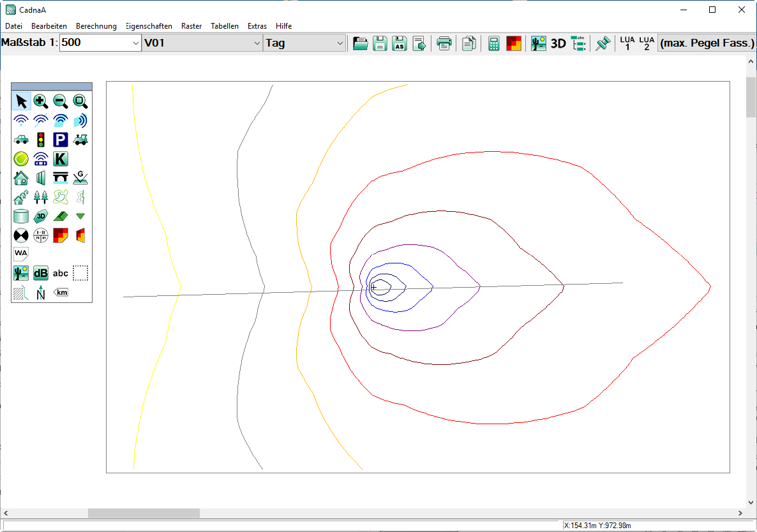Select the cylinder tool
This screenshot has height=532, width=757.
(21, 216)
